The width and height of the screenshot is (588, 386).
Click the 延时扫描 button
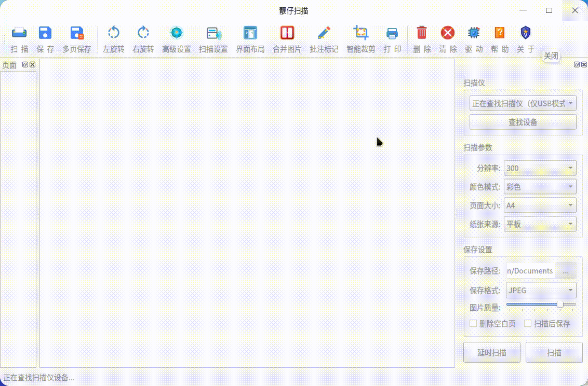click(x=491, y=352)
